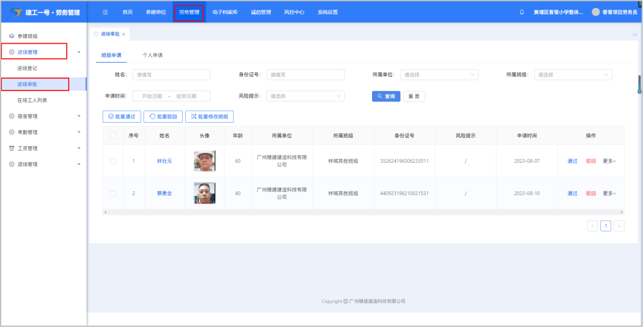644x328 pixels.
Task: Click the sidebar collapse hamburger icon
Action: [106, 12]
